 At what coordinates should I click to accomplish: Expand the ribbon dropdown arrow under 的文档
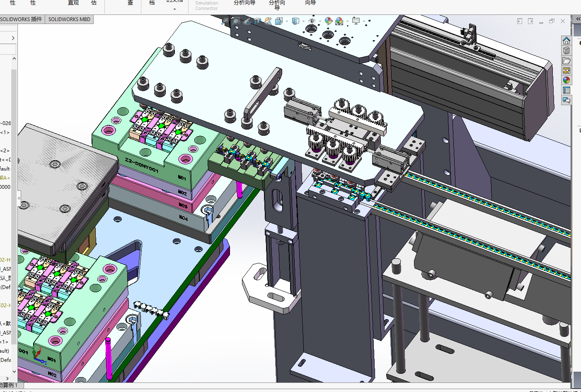point(174,9)
